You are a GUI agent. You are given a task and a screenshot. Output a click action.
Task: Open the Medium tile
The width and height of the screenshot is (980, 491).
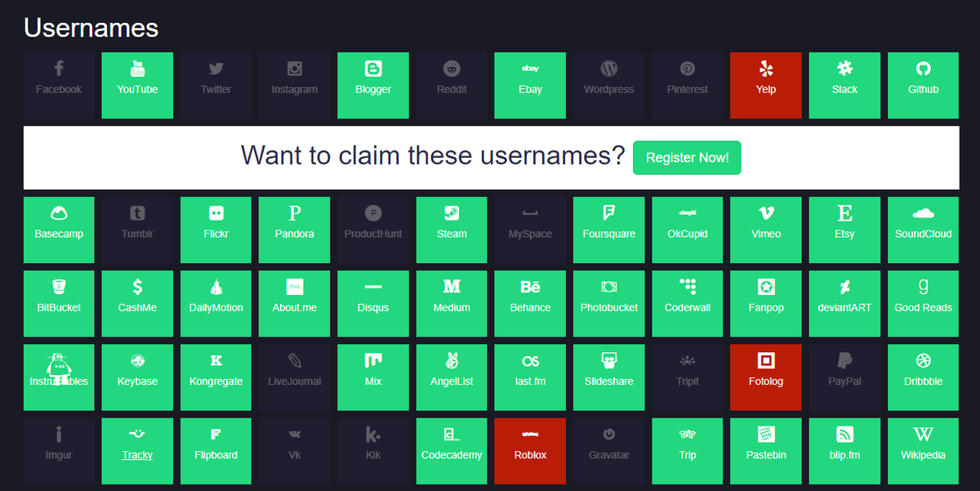452,304
